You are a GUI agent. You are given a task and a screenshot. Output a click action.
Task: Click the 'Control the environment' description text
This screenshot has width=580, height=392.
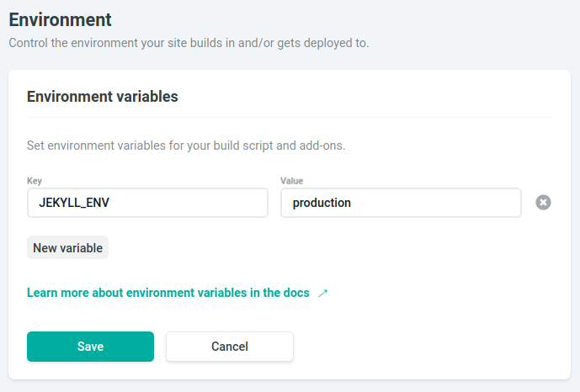point(189,42)
